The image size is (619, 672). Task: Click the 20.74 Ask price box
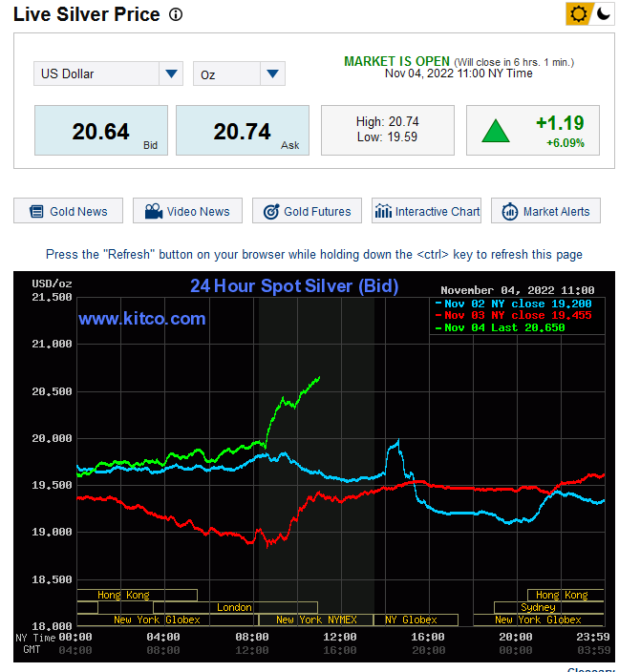243,130
